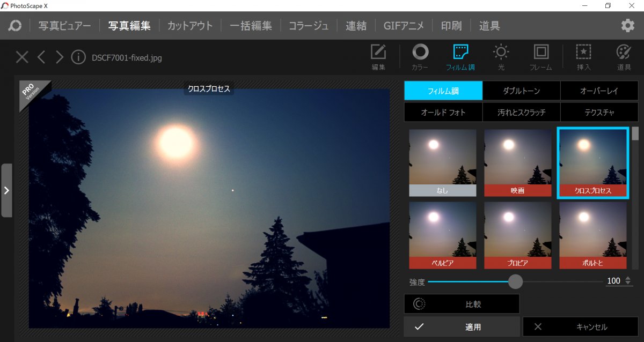Click the PhotoScape home circle icon
Screen dimensions: 644x342
[15, 26]
